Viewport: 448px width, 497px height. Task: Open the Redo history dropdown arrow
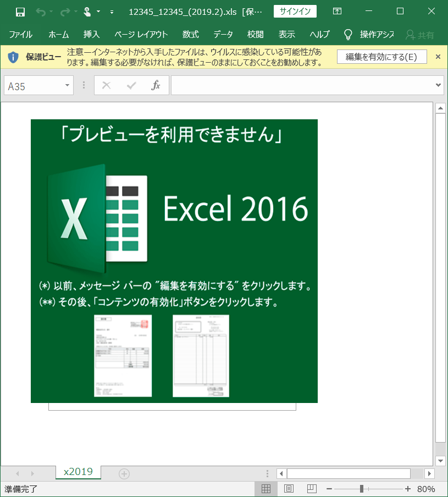coord(76,12)
